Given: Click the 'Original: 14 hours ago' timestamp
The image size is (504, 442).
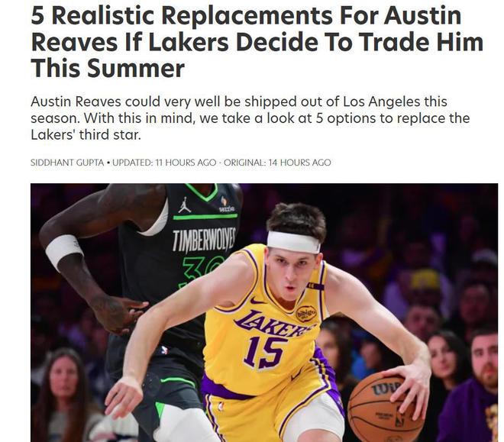Looking at the screenshot, I should (277, 163).
